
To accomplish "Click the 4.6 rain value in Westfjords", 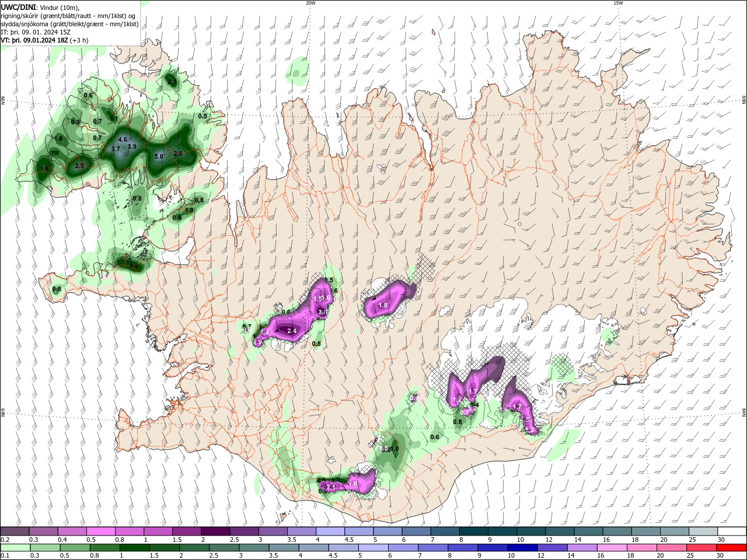I will coord(123,140).
